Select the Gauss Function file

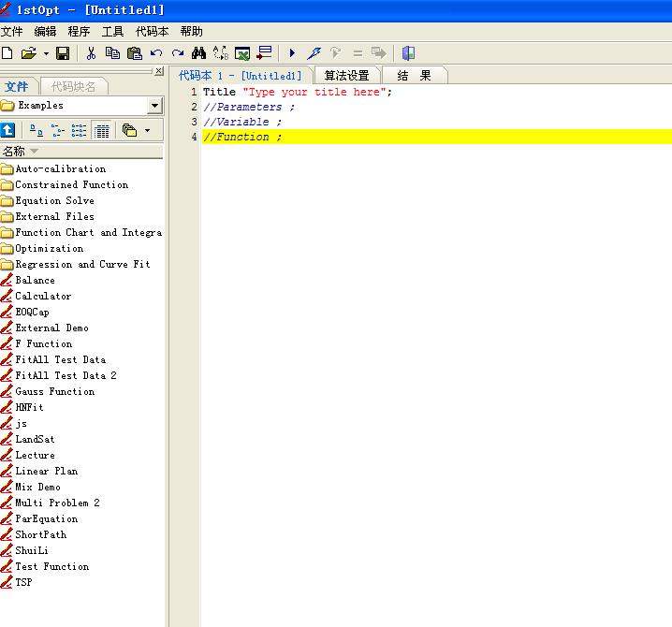click(x=48, y=391)
